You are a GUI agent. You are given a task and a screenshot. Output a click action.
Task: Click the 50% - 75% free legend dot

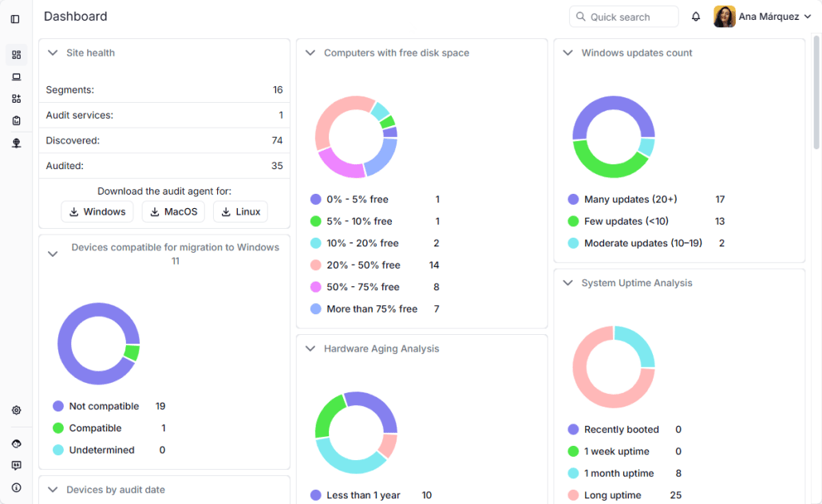(x=315, y=287)
